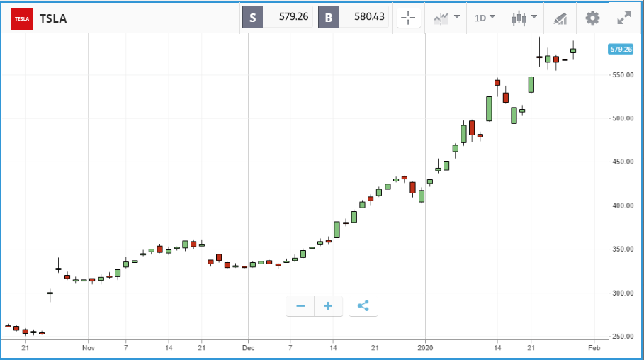Click the Nov date axis label
644x360 pixels.
pyautogui.click(x=89, y=348)
